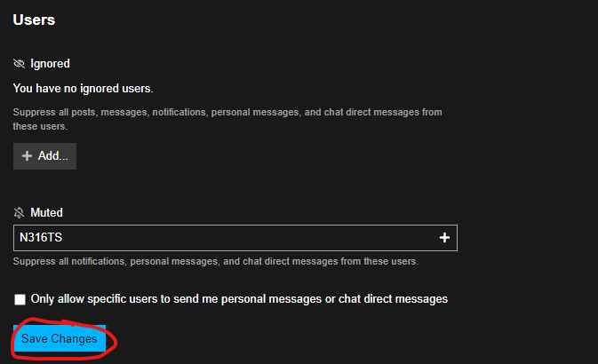Viewport: 598px width, 364px height.
Task: Click the crossed-out bell Muted icon
Action: [x=20, y=213]
